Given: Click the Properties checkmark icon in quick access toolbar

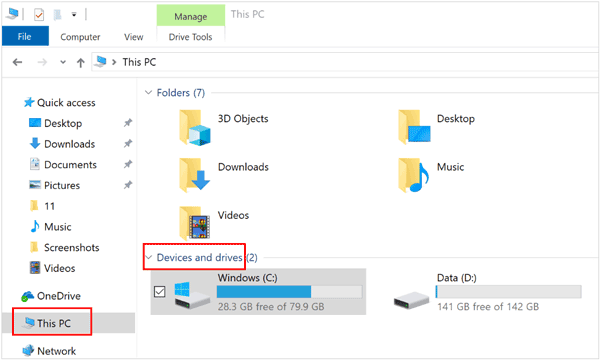Looking at the screenshot, I should pyautogui.click(x=39, y=15).
